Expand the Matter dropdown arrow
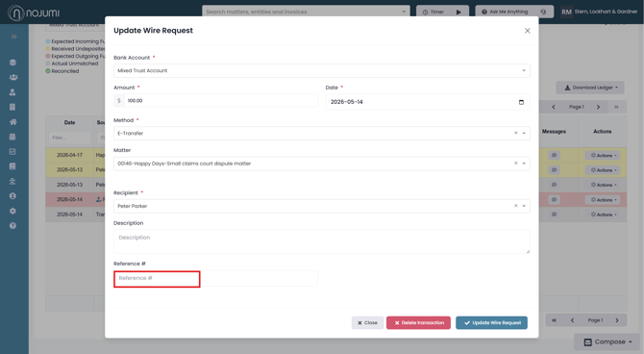The height and width of the screenshot is (354, 644). 524,164
